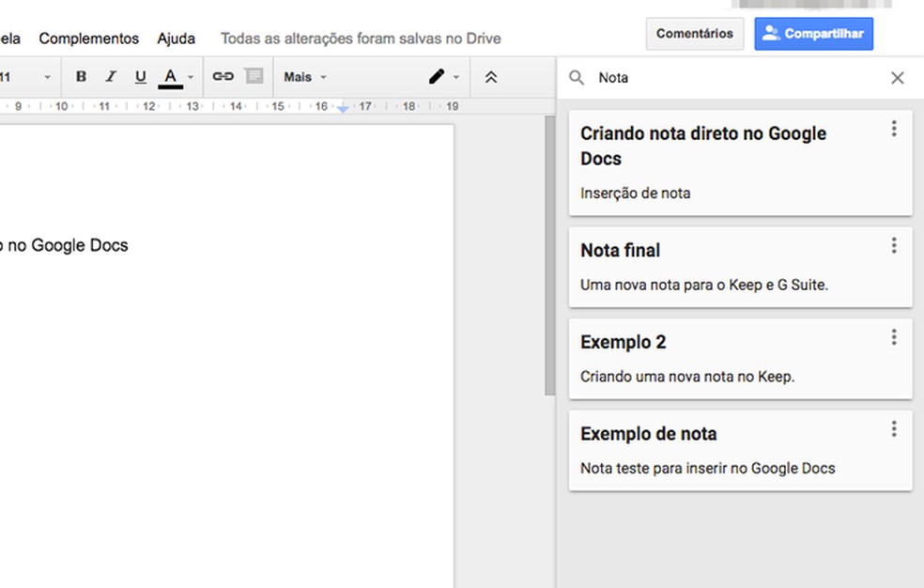Toggle underline formatting
924x588 pixels.
[140, 76]
